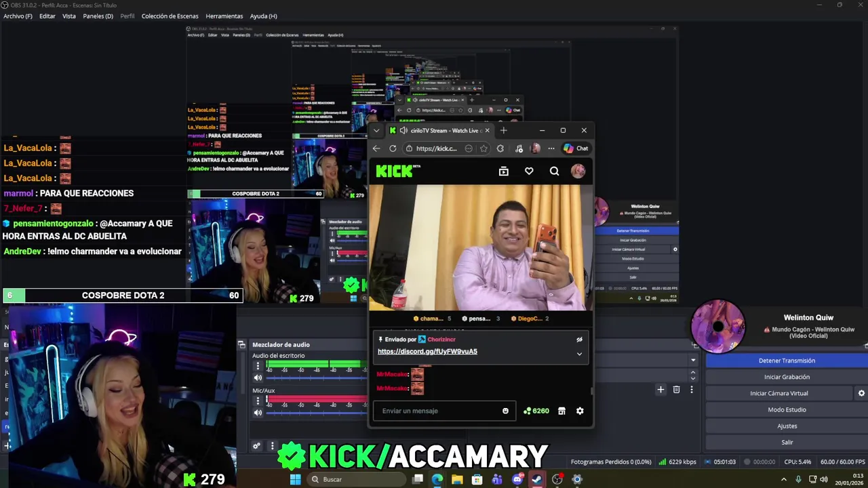The height and width of the screenshot is (488, 868).
Task: Open Desktop Audio options menu in mixer
Action: coord(258,366)
